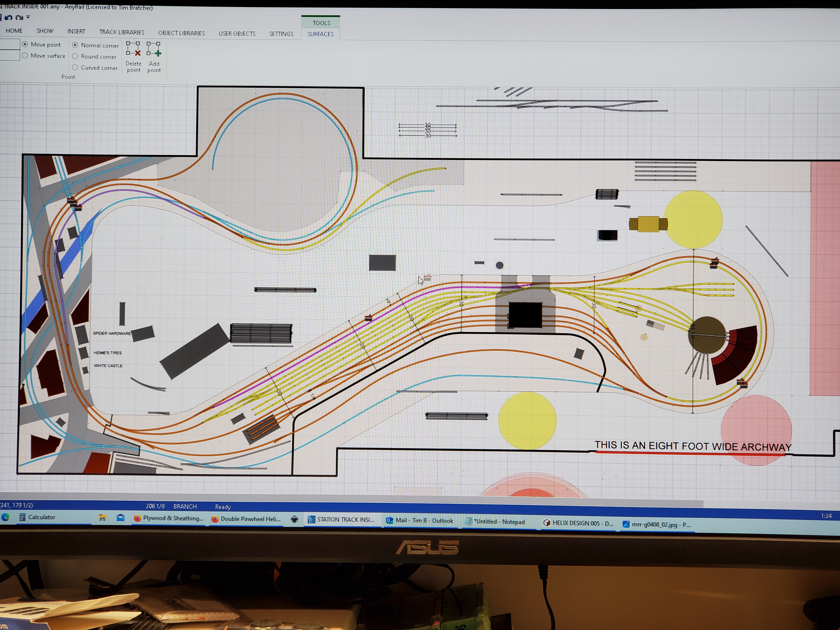This screenshot has height=630, width=840.
Task: Open File Explorer folder icon in taskbar
Action: (102, 517)
